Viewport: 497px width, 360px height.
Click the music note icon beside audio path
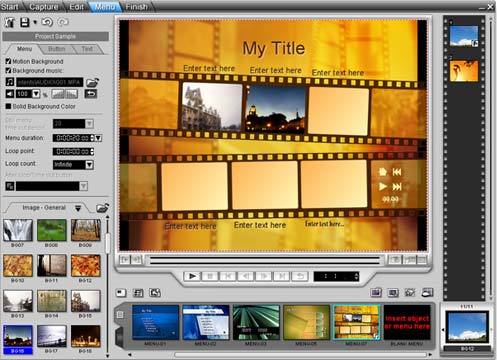point(10,82)
